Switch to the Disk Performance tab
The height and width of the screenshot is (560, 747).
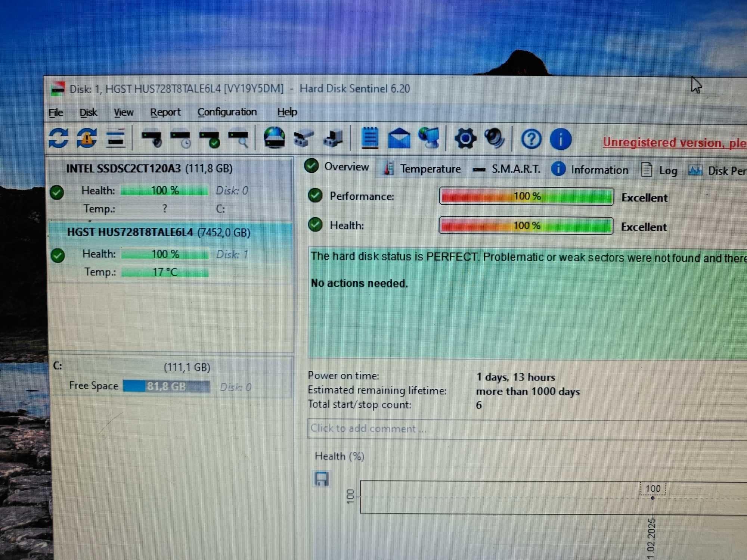717,171
